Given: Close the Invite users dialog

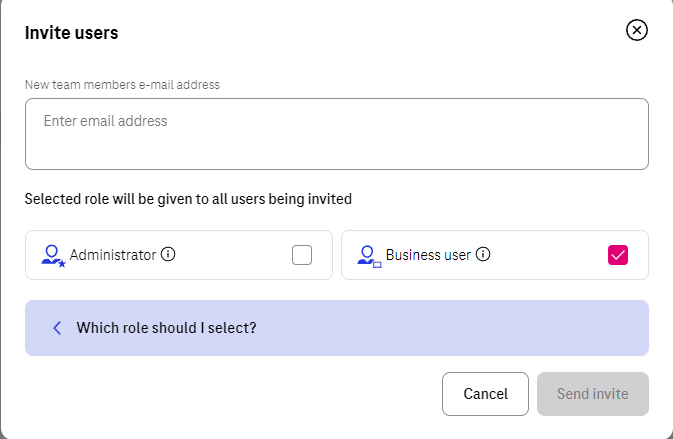Looking at the screenshot, I should pos(637,30).
